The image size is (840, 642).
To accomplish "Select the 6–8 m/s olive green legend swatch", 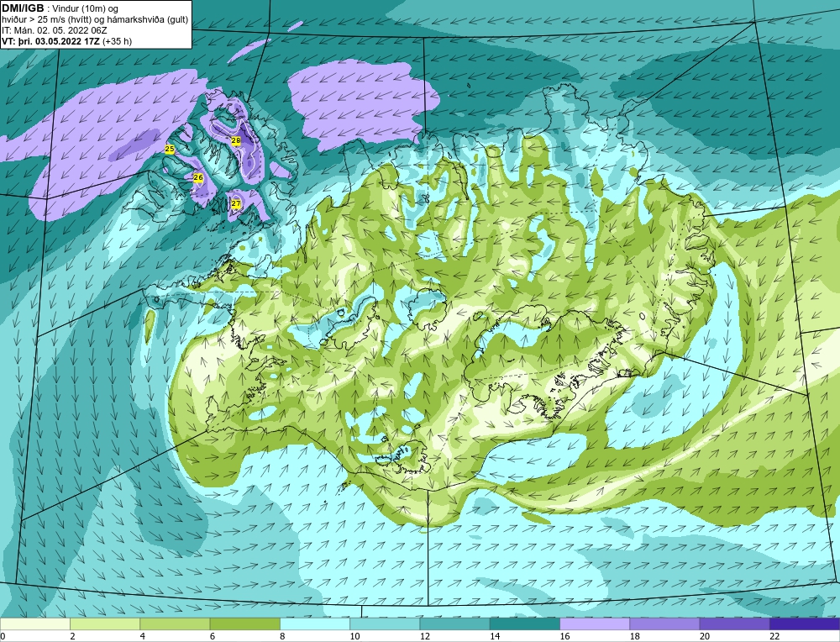I will coord(244,624).
